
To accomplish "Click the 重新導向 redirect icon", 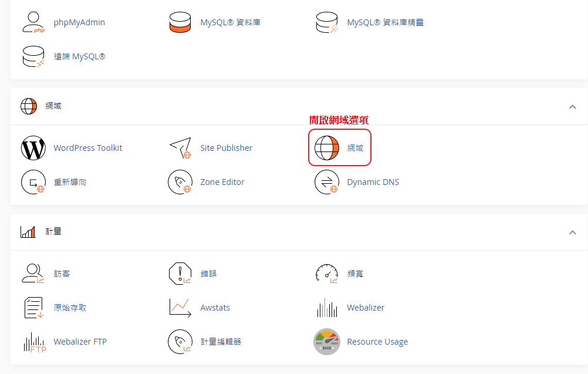I will (x=33, y=182).
